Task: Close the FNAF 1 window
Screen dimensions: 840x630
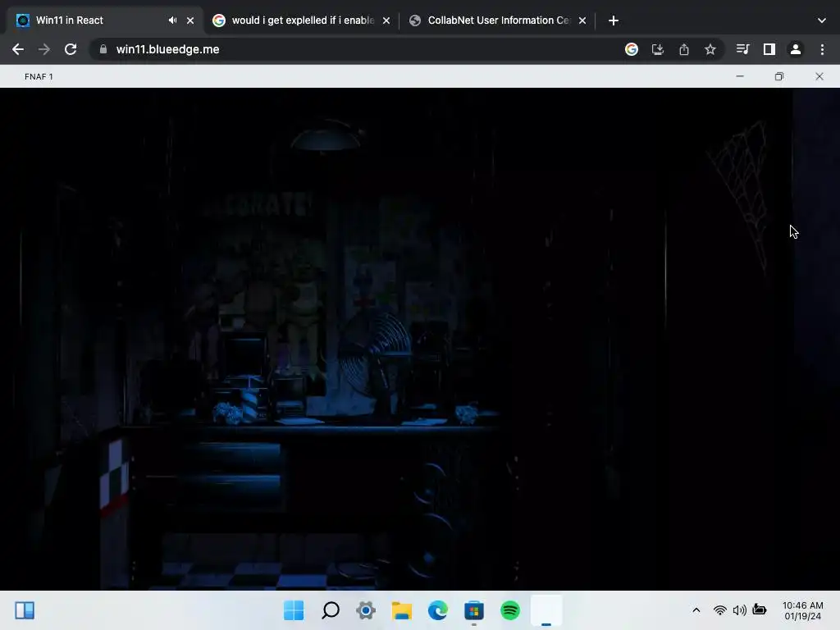Action: coord(819,76)
